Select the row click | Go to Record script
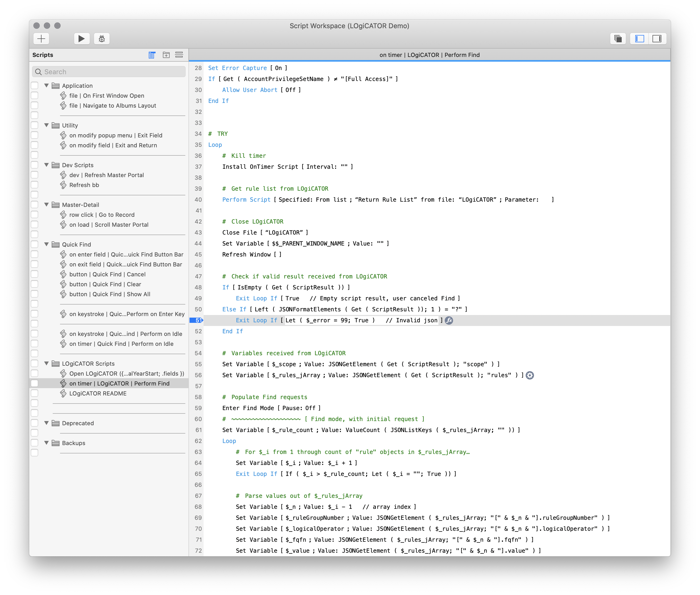700x595 pixels. click(x=102, y=214)
